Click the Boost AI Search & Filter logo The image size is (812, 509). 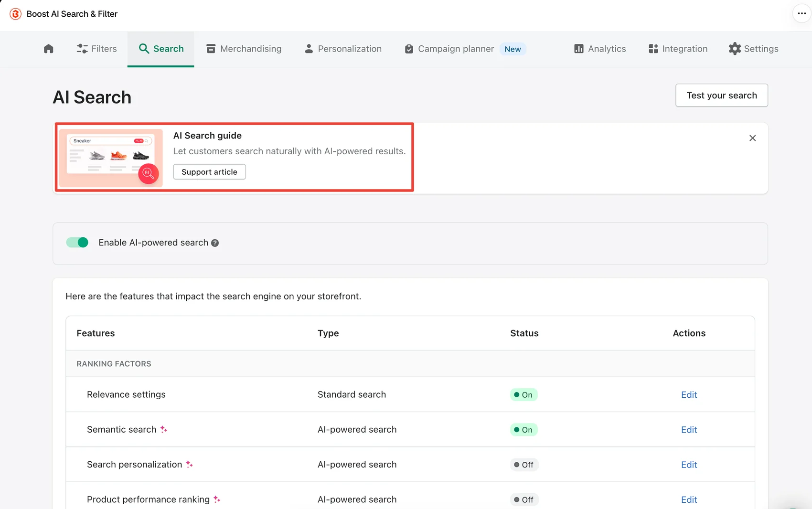15,14
